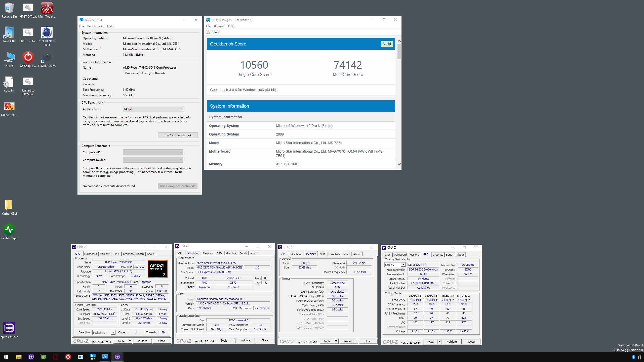
Task: Open HWBOT X265 desktop shortcut
Action: tap(47, 59)
